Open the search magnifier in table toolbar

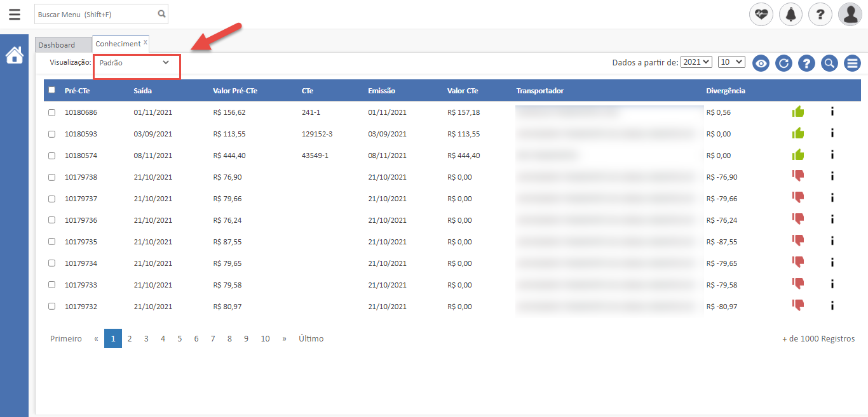(829, 63)
